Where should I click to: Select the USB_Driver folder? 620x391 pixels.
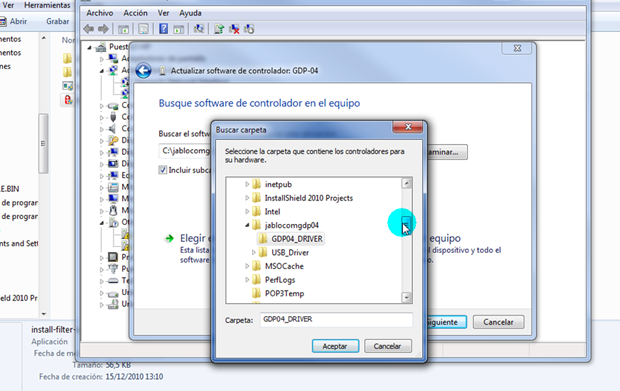[x=290, y=252]
